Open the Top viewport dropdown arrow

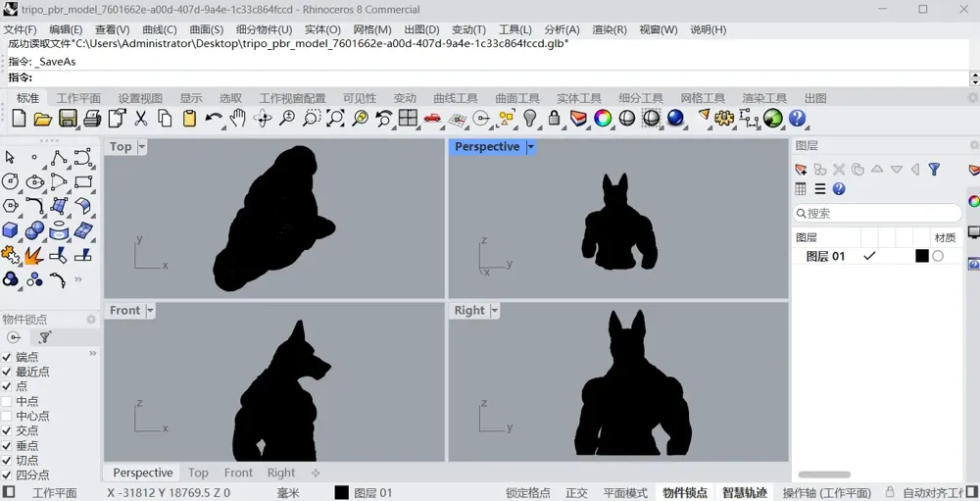(x=142, y=147)
